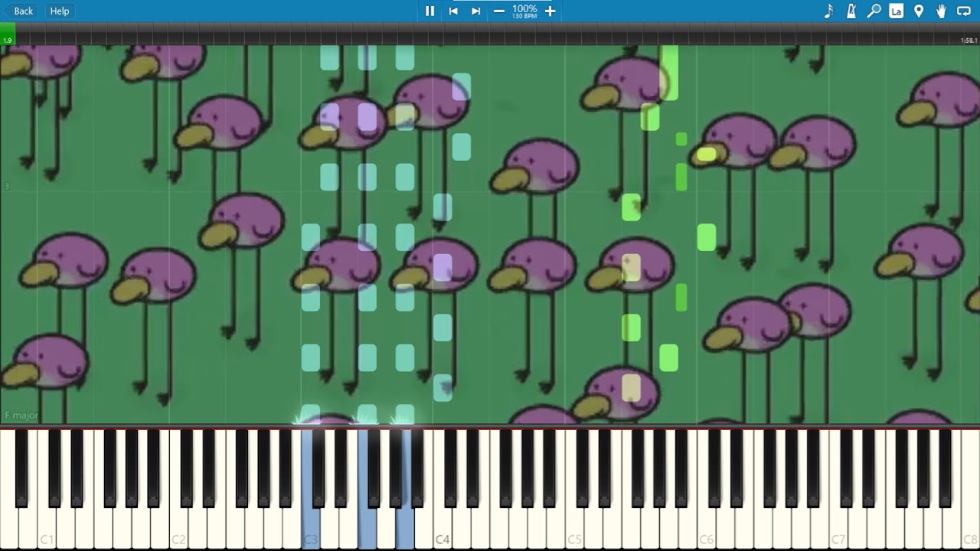The width and height of the screenshot is (980, 551).
Task: Skip to the next section
Action: [x=476, y=11]
